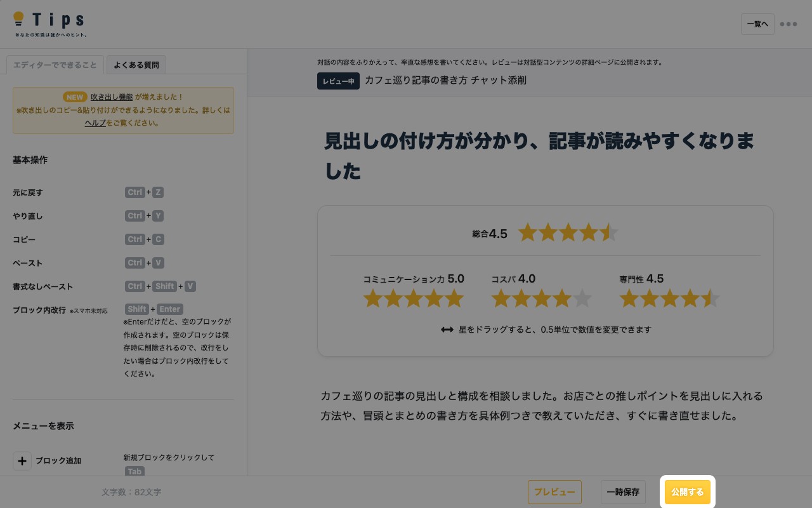Go back via 一覧へ button
Viewport: 812px width, 508px height.
click(757, 24)
